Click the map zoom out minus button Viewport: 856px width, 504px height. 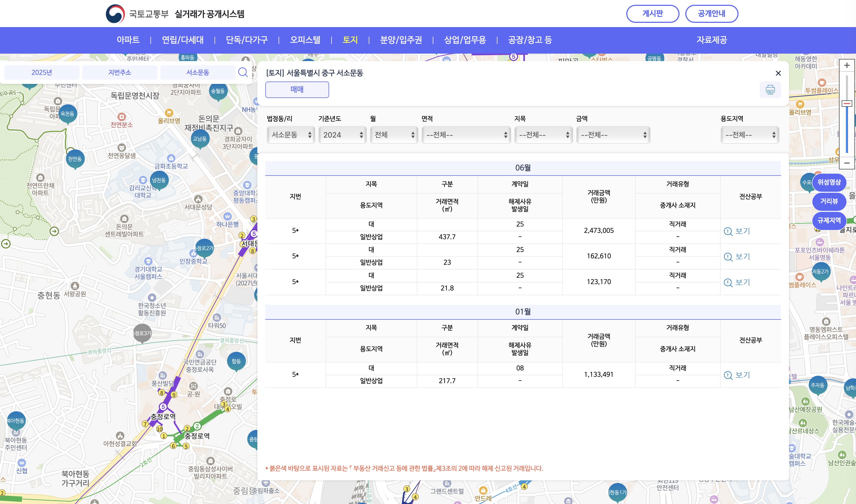coord(847,163)
